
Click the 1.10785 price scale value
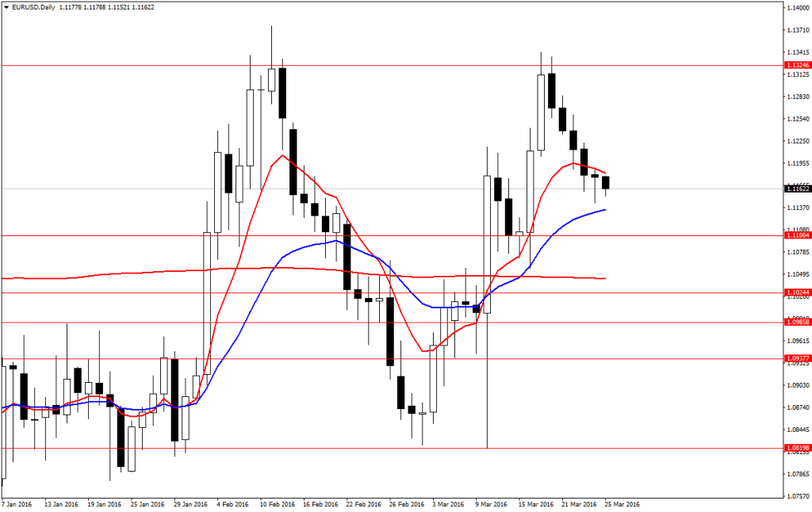click(x=798, y=252)
